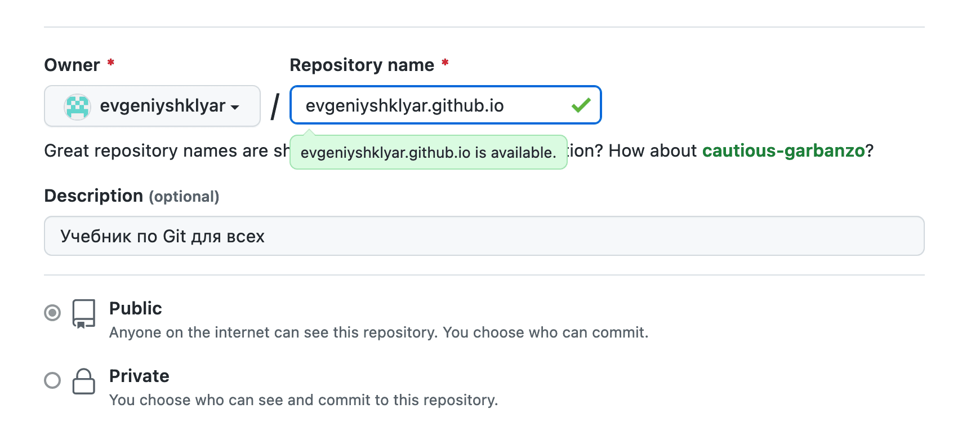980x426 pixels.
Task: Select the Public visibility radio button
Action: (52, 313)
